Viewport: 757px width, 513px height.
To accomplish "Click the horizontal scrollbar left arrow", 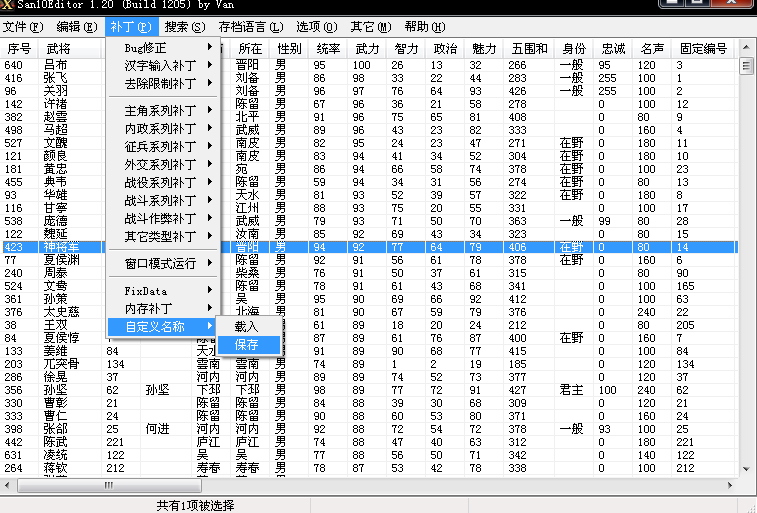I will 8,485.
